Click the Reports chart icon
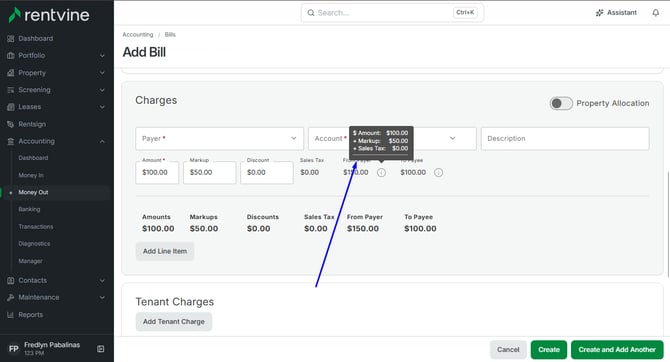670x362 pixels. 11,315
